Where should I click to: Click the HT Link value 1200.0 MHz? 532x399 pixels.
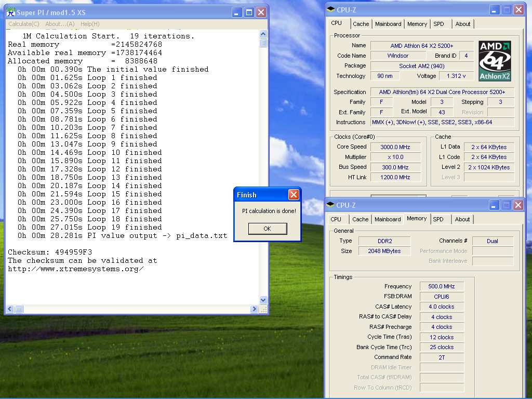click(x=395, y=177)
